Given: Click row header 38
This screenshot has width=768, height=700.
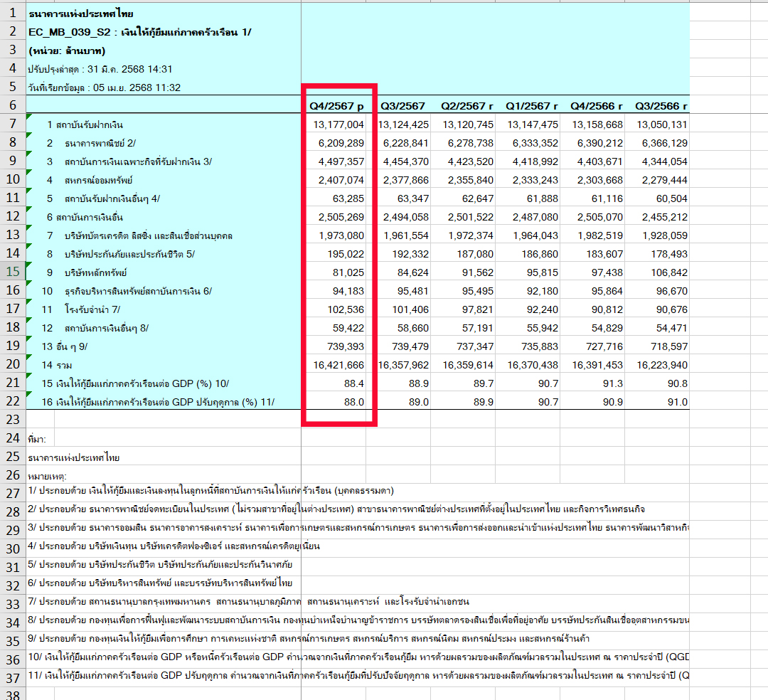Looking at the screenshot, I should (13, 694).
